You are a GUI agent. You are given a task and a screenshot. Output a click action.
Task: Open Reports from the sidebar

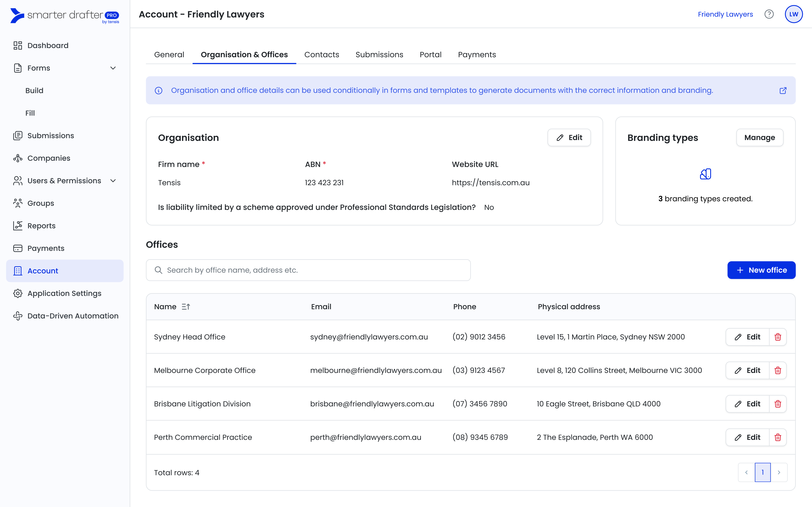coord(41,226)
